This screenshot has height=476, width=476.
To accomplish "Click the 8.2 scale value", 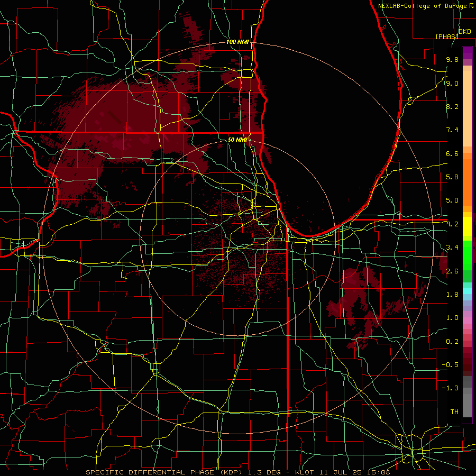I will tap(452, 106).
